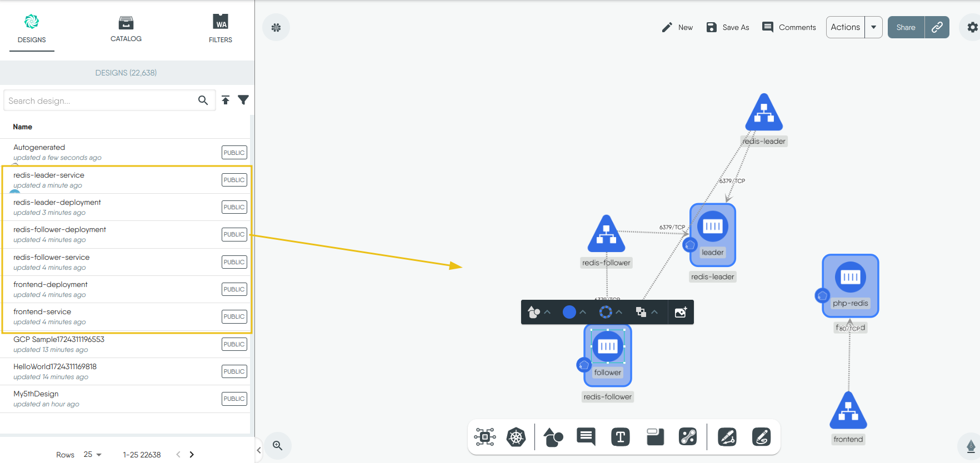Image resolution: width=980 pixels, height=463 pixels.
Task: Select the leader container node
Action: click(713, 226)
